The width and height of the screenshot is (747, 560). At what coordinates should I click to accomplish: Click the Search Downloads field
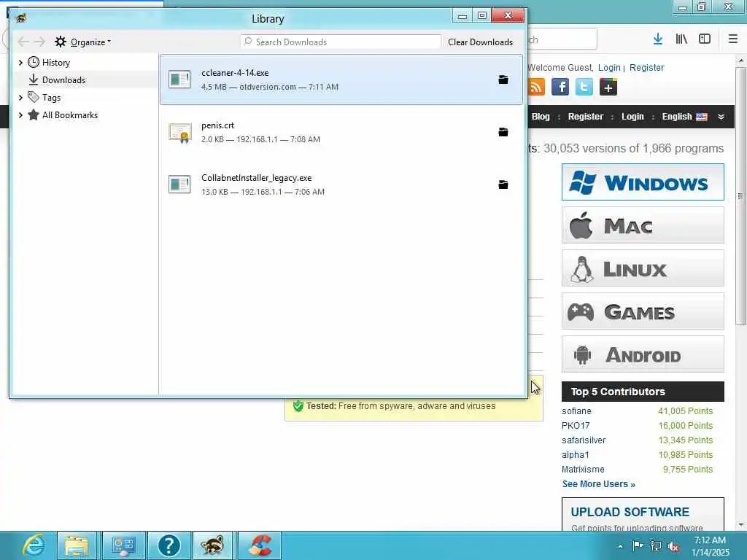[341, 42]
